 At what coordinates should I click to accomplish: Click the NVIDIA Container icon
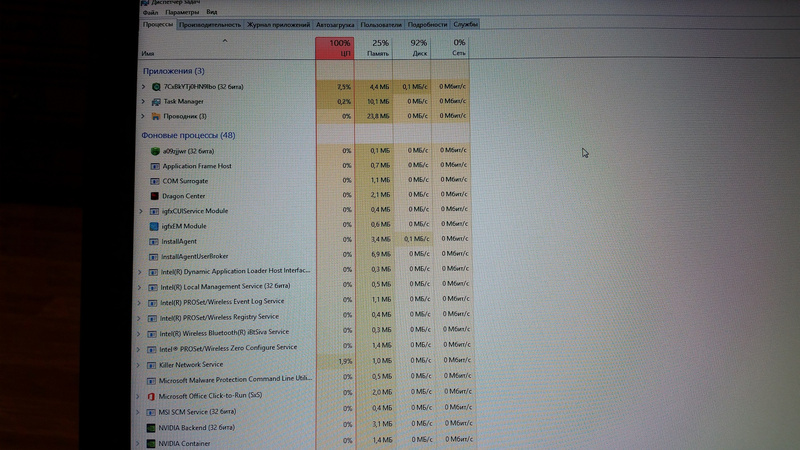point(151,444)
